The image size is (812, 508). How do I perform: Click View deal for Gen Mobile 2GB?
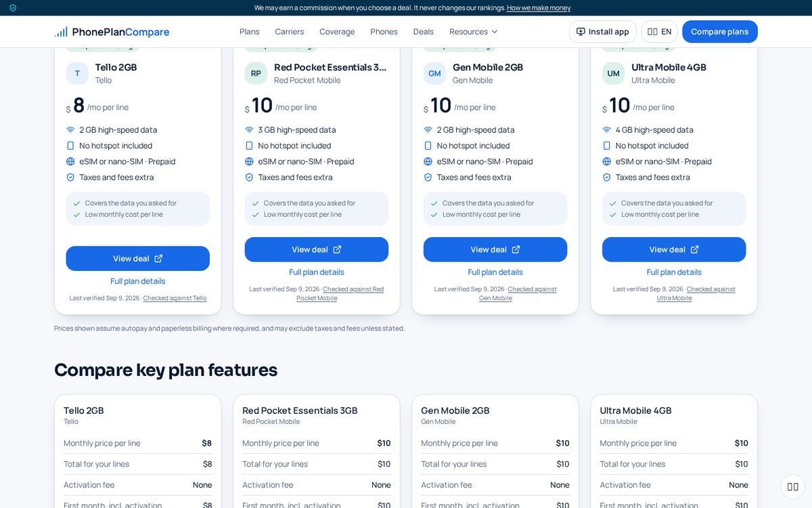(x=495, y=249)
